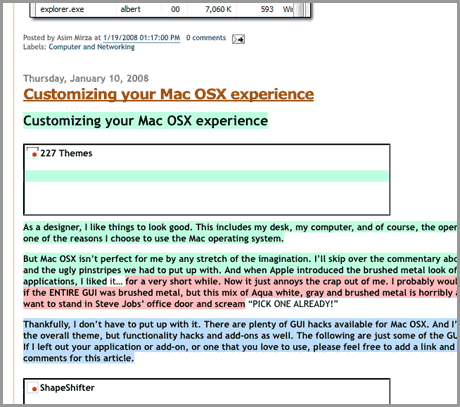Click the '227 Themes' text

coord(66,153)
